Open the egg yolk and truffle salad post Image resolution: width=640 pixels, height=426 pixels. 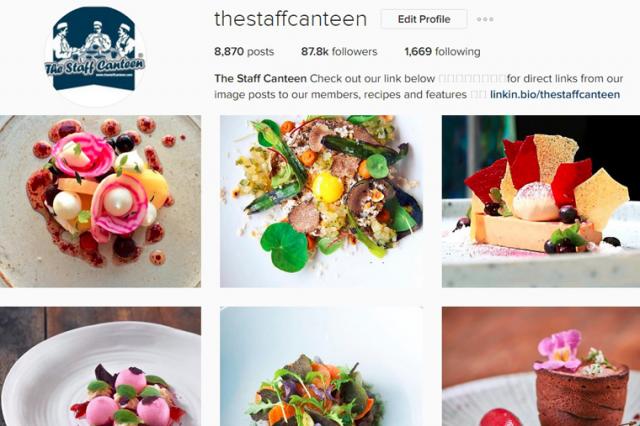(321, 201)
